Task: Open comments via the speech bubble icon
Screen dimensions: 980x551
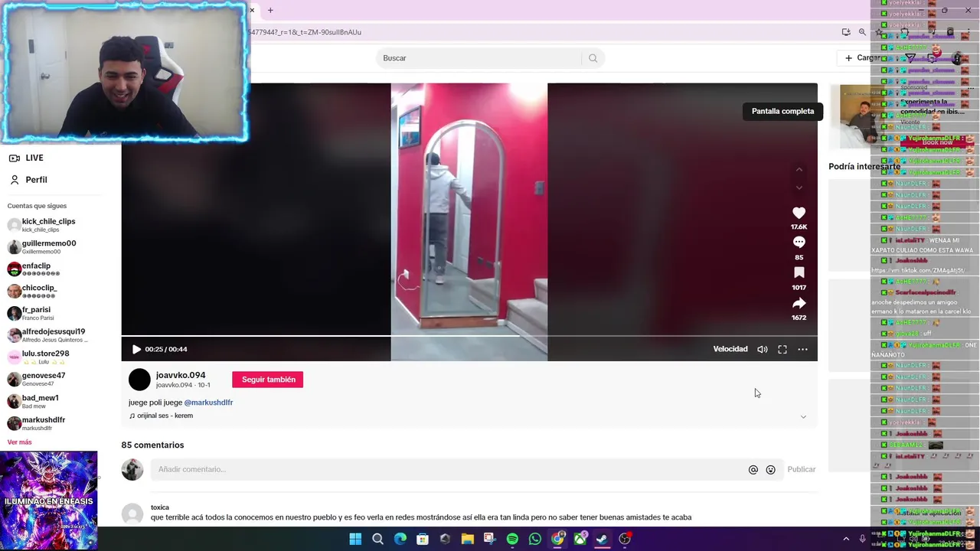Action: tap(799, 243)
